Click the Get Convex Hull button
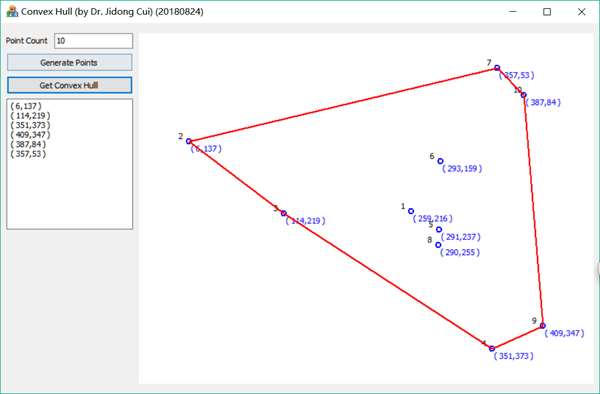600x394 pixels. [69, 85]
